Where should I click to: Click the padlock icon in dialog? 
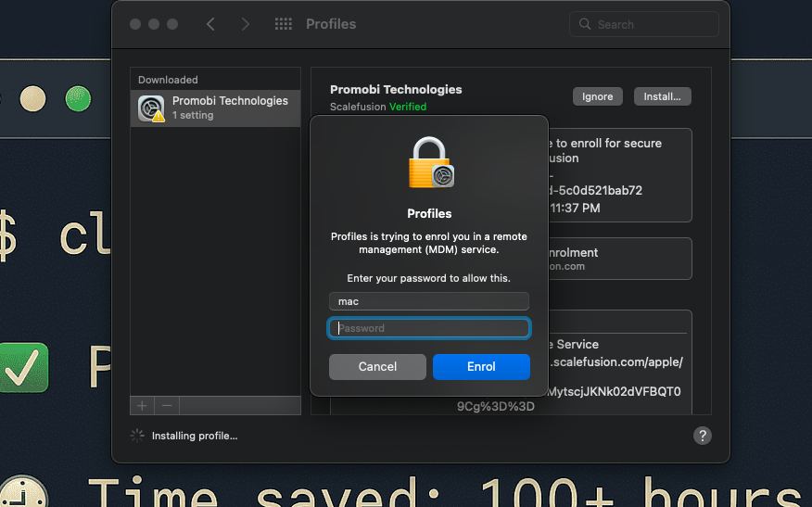pyautogui.click(x=431, y=162)
